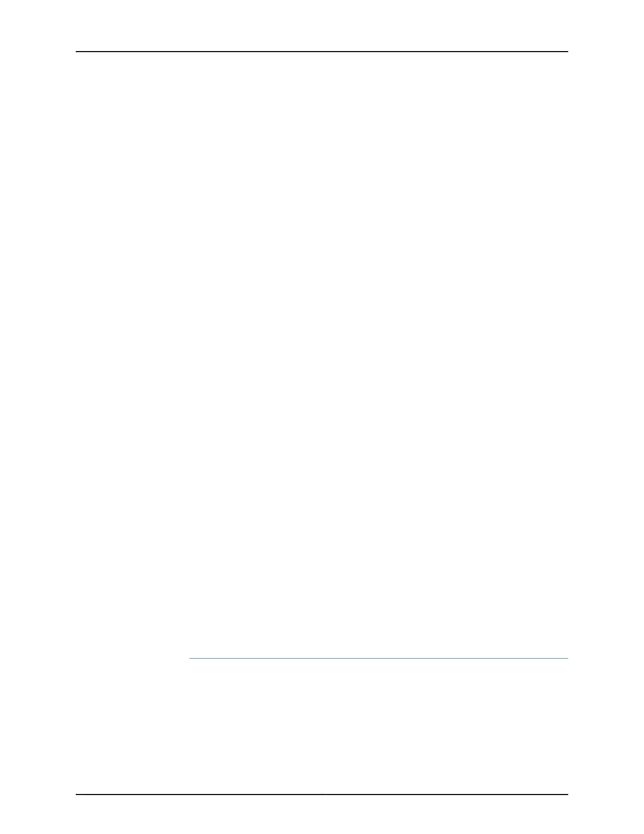Click the right end of blue-gray divider

point(567,658)
